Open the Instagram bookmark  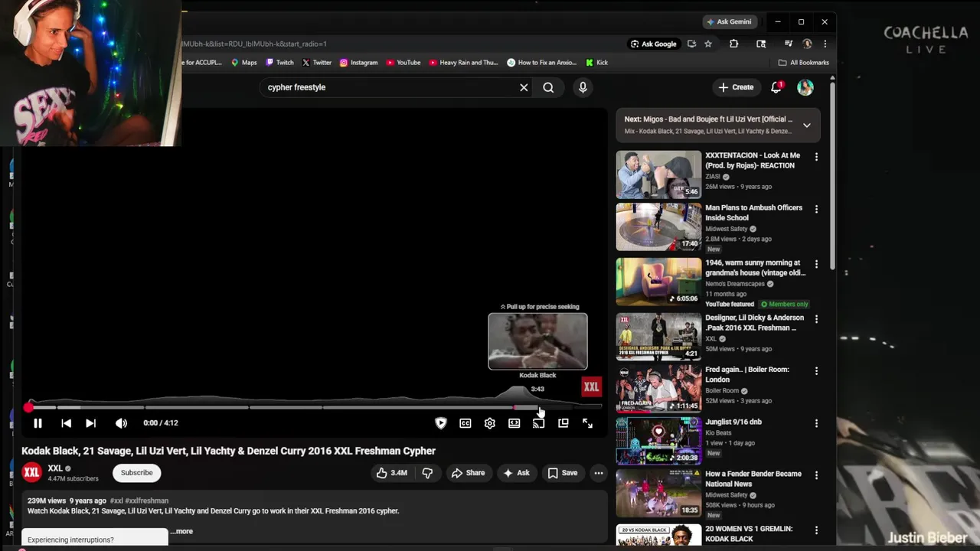358,63
